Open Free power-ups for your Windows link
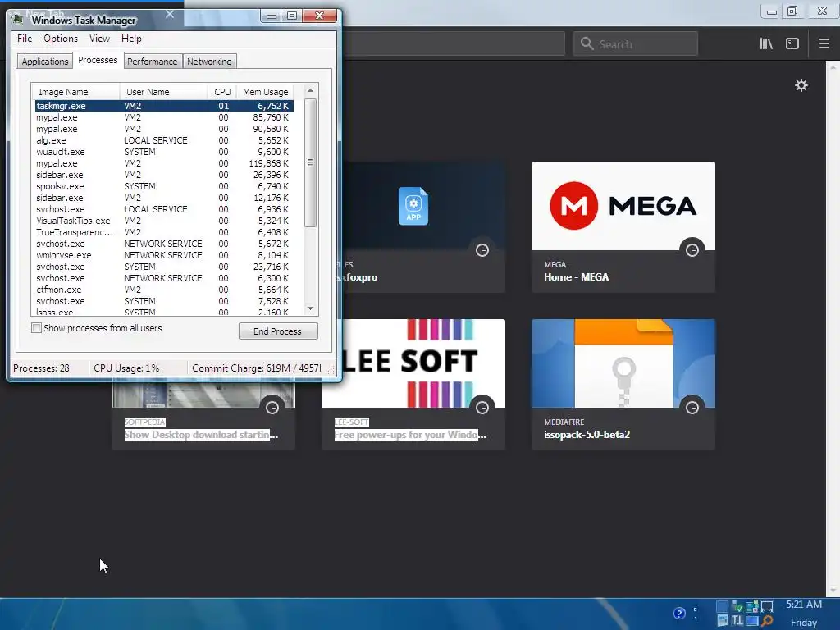 (x=410, y=435)
